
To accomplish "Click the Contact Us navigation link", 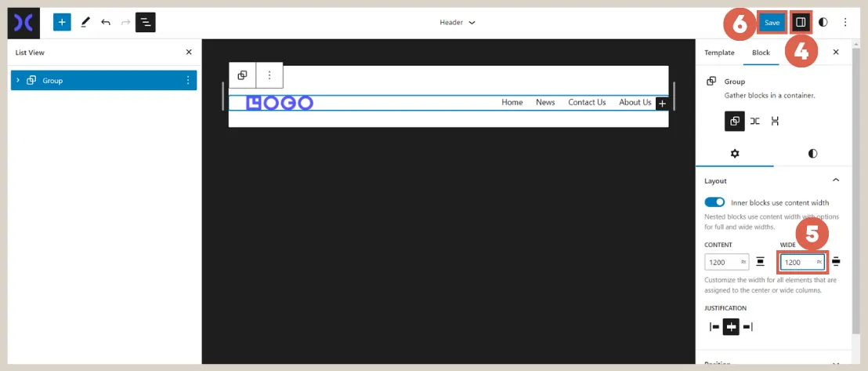I will 587,102.
